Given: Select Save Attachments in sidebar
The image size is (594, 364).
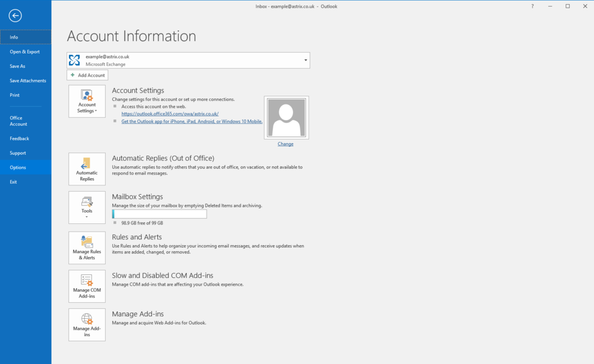Looking at the screenshot, I should (x=26, y=81).
